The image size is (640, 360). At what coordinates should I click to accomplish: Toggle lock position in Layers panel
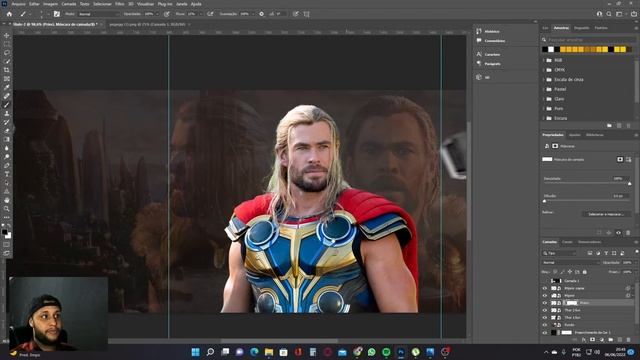(570, 272)
